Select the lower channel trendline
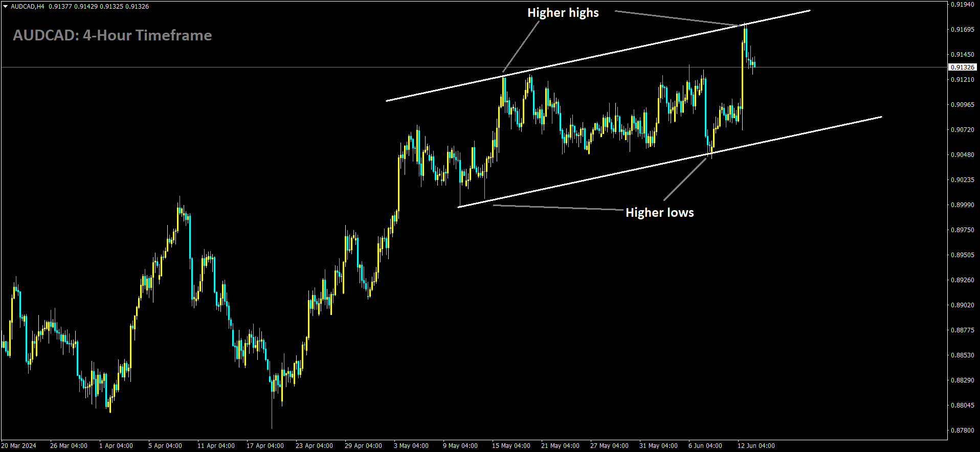 pos(670,162)
